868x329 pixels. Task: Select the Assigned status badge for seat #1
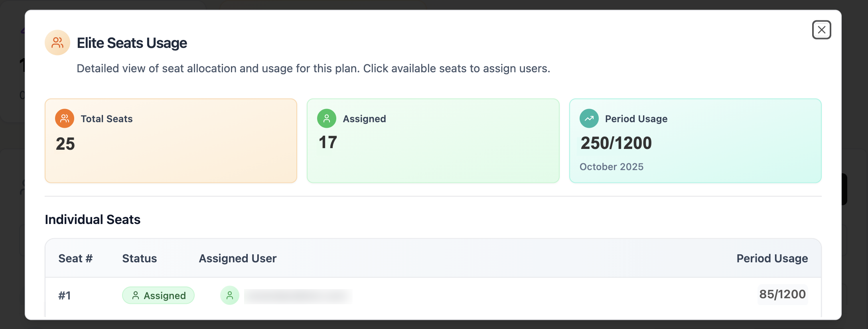coord(158,295)
